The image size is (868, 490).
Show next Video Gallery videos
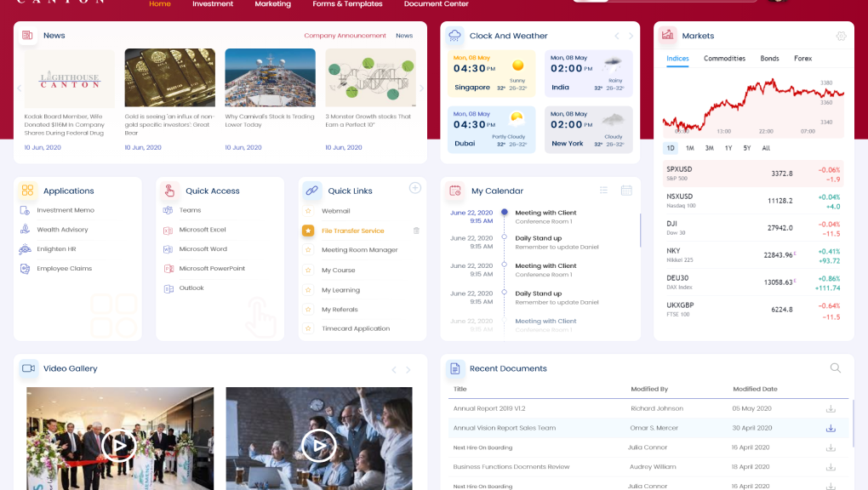pyautogui.click(x=408, y=369)
